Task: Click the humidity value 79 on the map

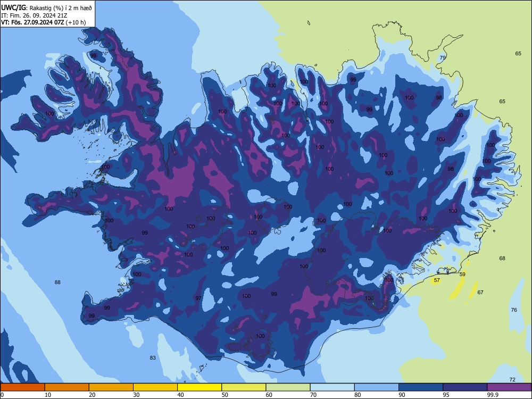Action: pyautogui.click(x=443, y=57)
